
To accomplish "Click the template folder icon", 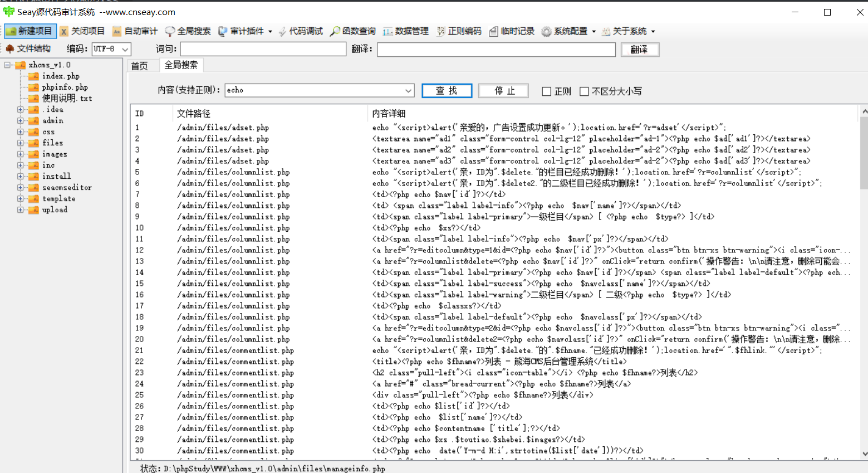I will point(34,198).
